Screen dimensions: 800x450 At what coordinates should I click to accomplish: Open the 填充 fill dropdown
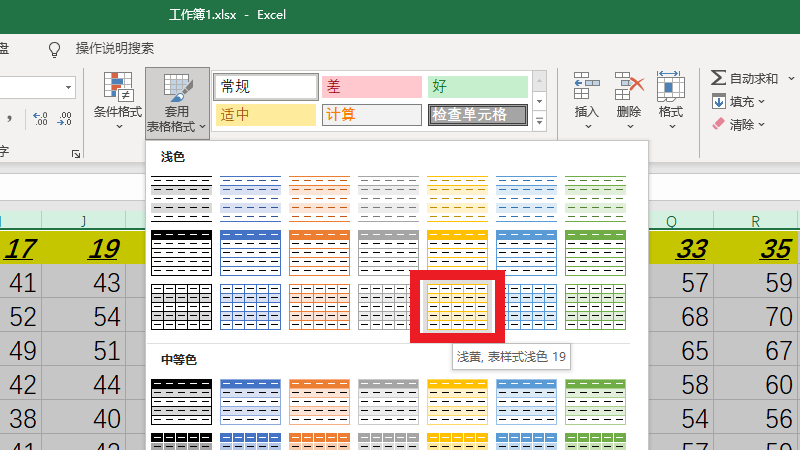[734, 101]
